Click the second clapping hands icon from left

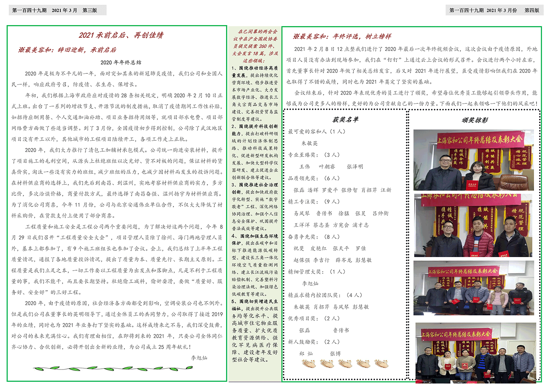click(327, 363)
